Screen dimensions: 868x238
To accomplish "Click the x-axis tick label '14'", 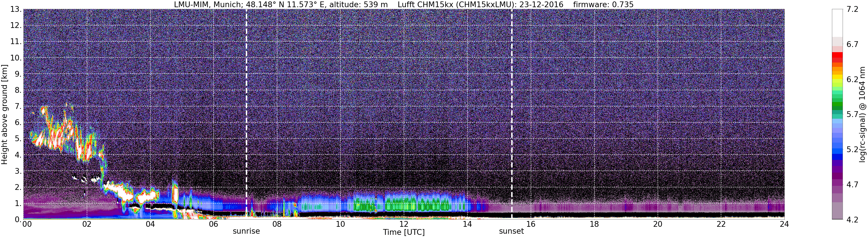I will pos(467,224).
